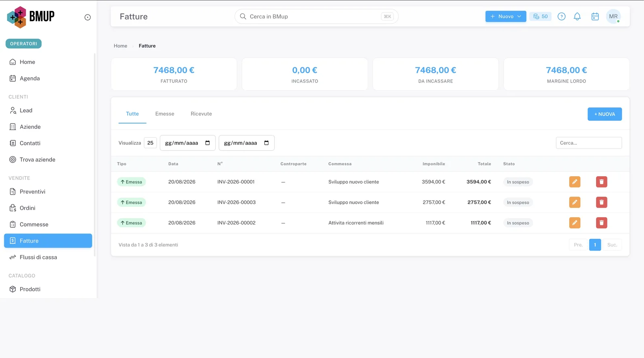Open Flussi di cassa sidebar item
The width and height of the screenshot is (644, 358).
click(x=48, y=257)
